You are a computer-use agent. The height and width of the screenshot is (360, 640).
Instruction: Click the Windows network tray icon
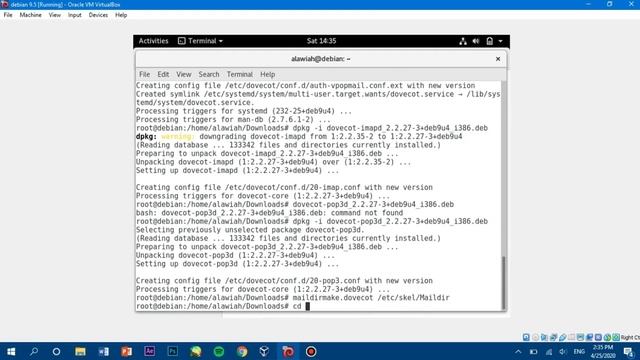pos(549,351)
